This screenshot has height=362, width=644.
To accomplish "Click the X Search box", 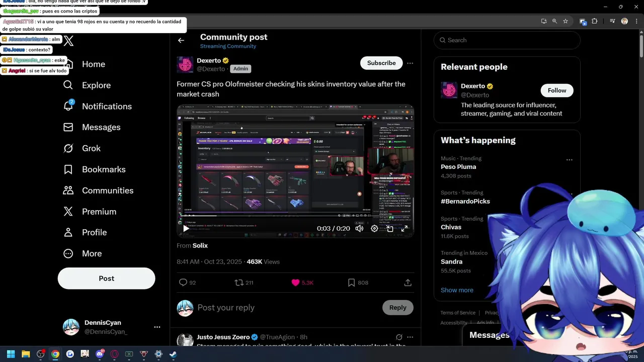I will click(x=507, y=40).
